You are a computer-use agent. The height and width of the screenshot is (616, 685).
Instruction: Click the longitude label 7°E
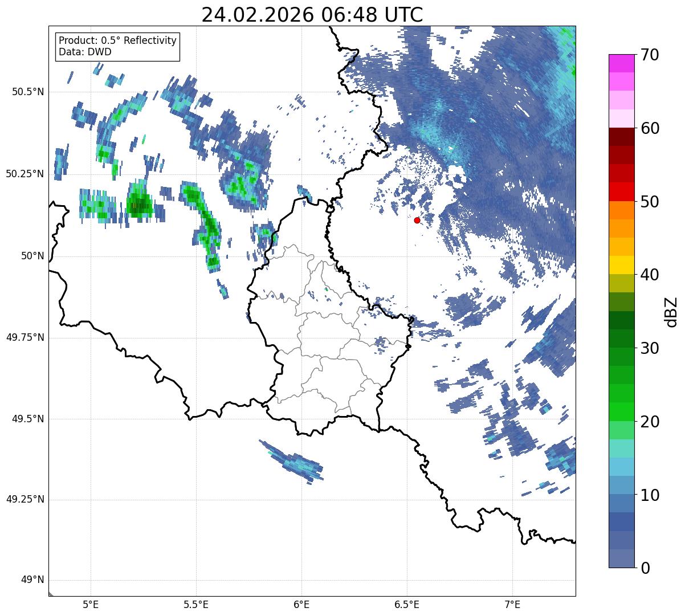click(512, 605)
